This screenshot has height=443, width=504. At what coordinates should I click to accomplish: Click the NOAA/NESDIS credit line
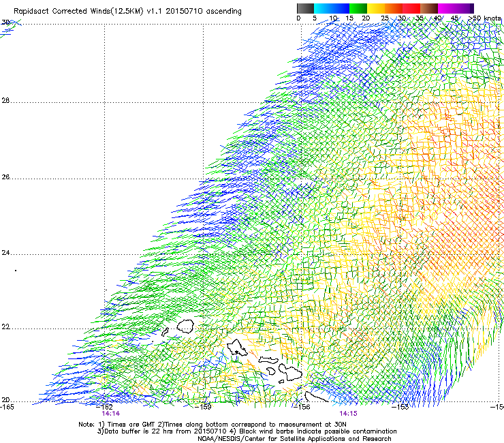[x=294, y=439]
